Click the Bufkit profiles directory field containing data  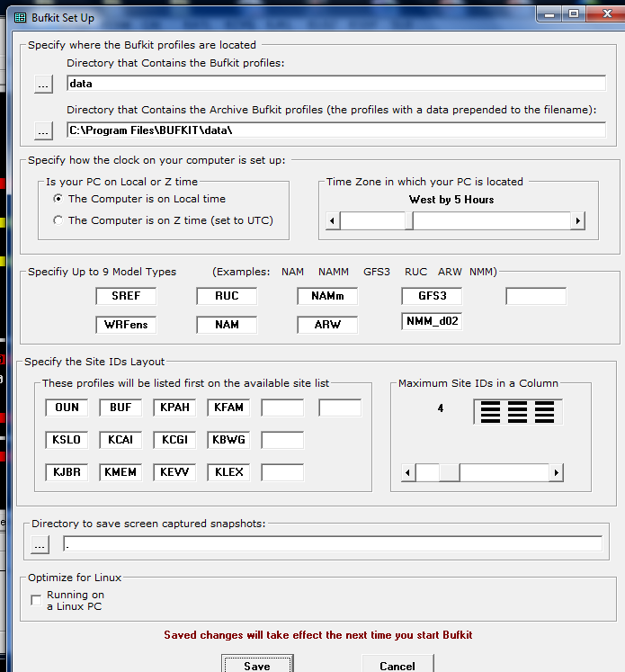[x=336, y=83]
